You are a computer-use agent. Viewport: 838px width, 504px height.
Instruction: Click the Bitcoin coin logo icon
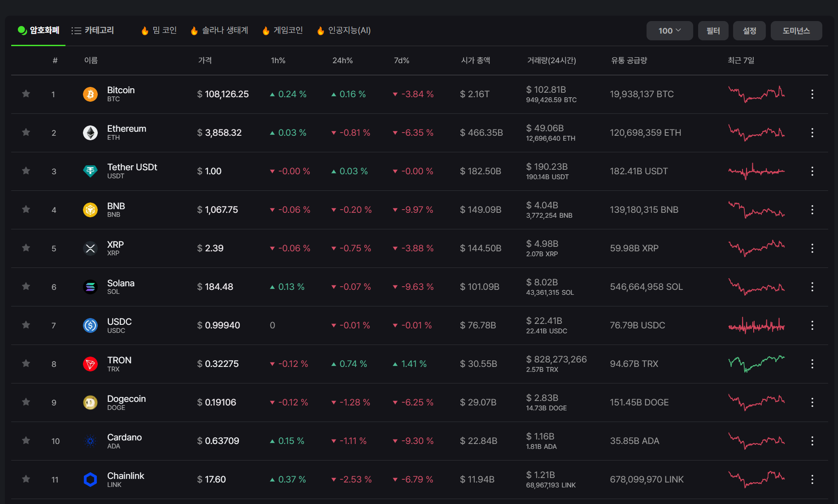click(90, 94)
